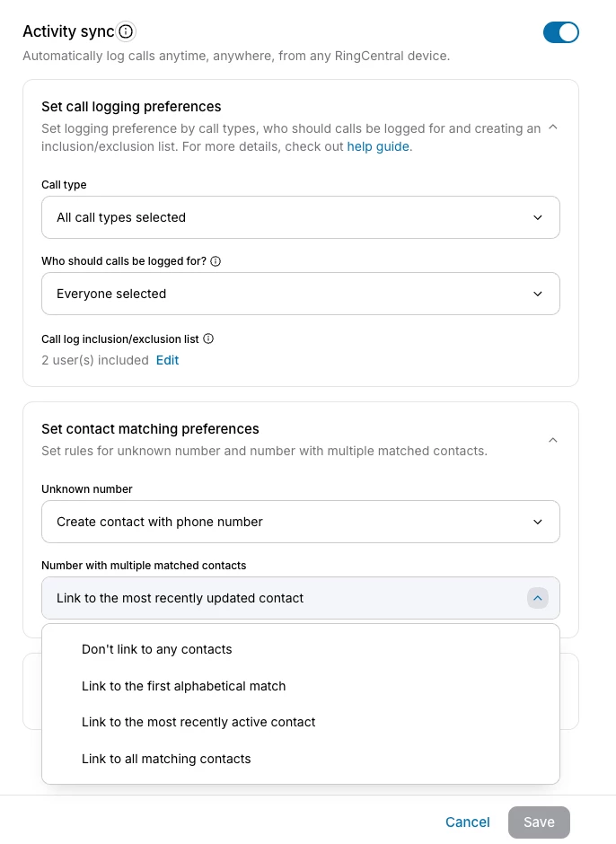Image resolution: width=616 pixels, height=844 pixels.
Task: Open Unknown number dropdown
Action: click(x=300, y=522)
